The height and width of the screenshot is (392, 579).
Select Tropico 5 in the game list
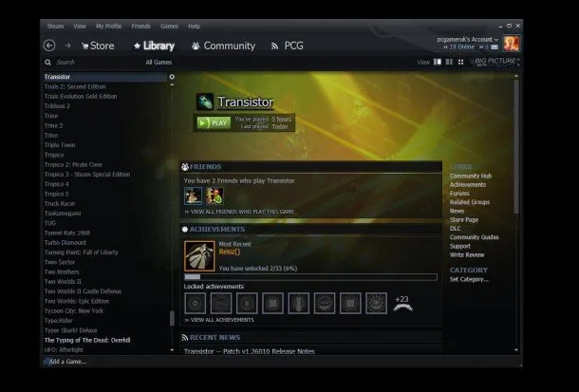click(56, 194)
